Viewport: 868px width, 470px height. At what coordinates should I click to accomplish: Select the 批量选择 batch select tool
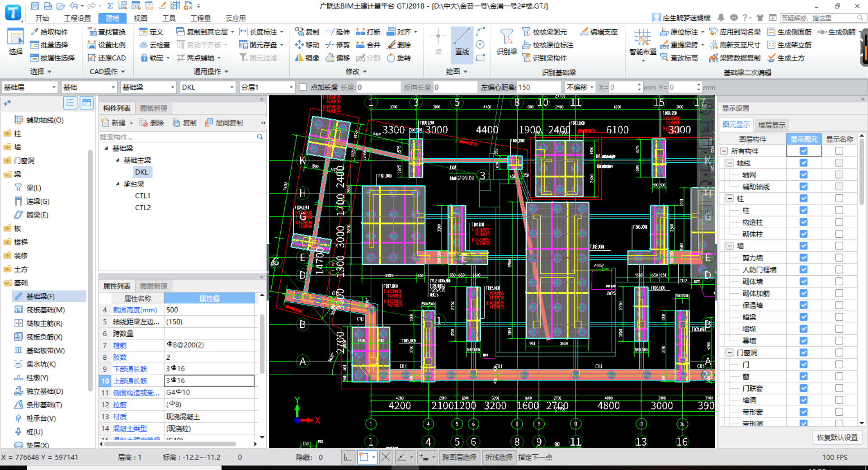(x=49, y=45)
